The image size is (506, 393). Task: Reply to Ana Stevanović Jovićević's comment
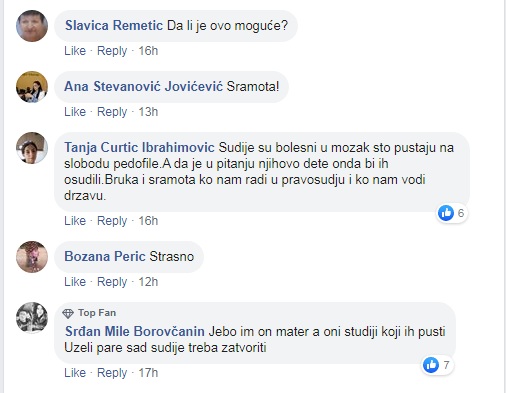112,112
